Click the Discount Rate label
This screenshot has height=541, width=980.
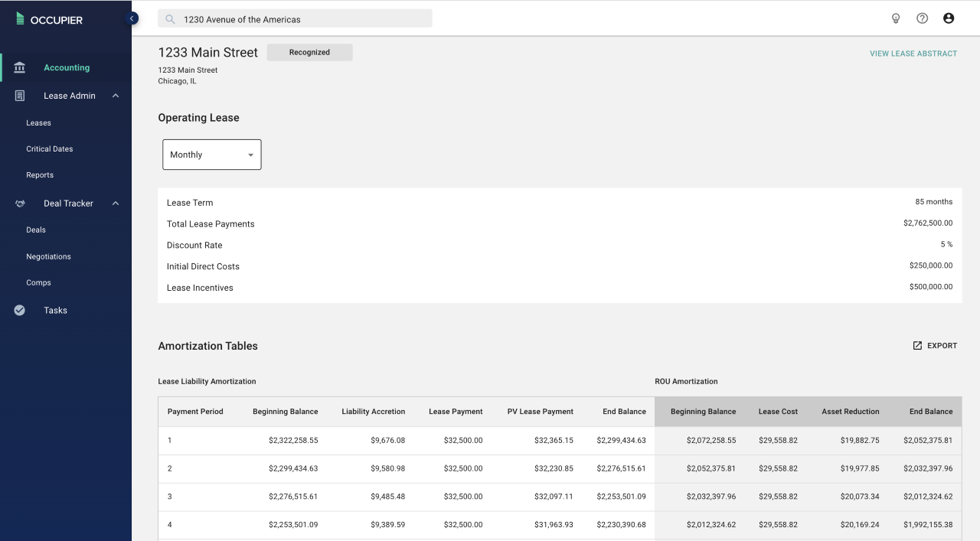(x=194, y=246)
